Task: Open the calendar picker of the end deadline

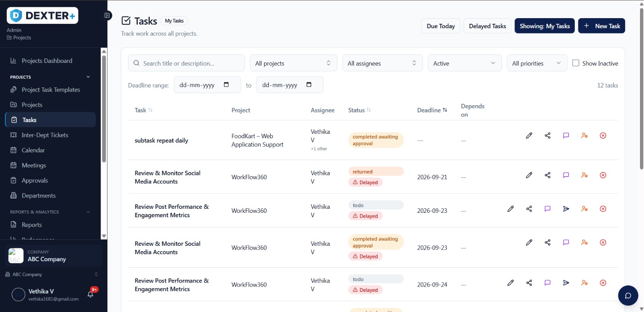Action: click(309, 85)
